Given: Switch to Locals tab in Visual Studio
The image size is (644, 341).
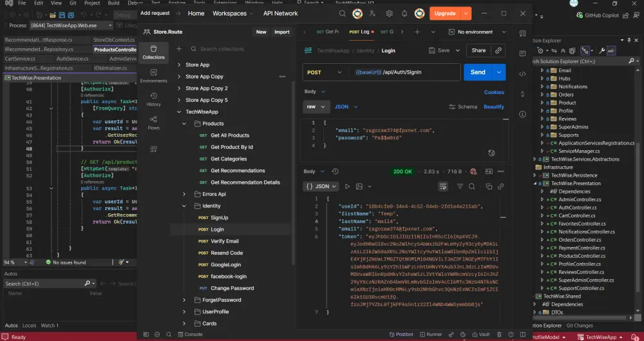Looking at the screenshot, I should pyautogui.click(x=29, y=326).
